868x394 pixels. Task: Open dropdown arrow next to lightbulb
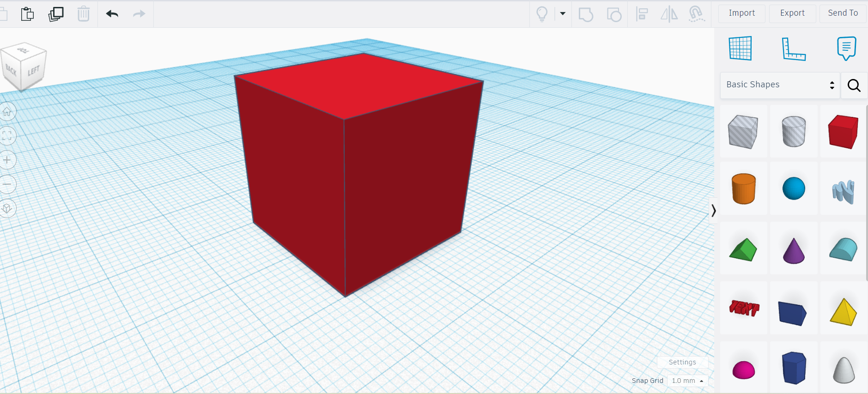tap(563, 14)
